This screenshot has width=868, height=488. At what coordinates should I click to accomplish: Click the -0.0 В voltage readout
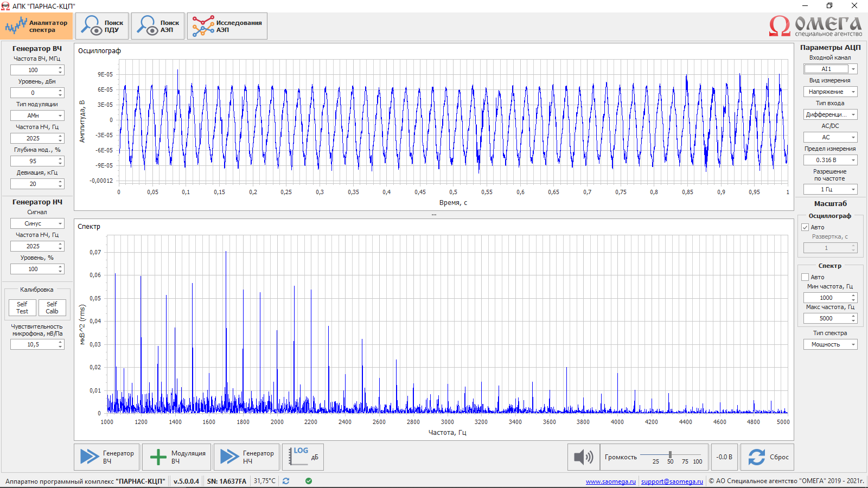pyautogui.click(x=724, y=457)
